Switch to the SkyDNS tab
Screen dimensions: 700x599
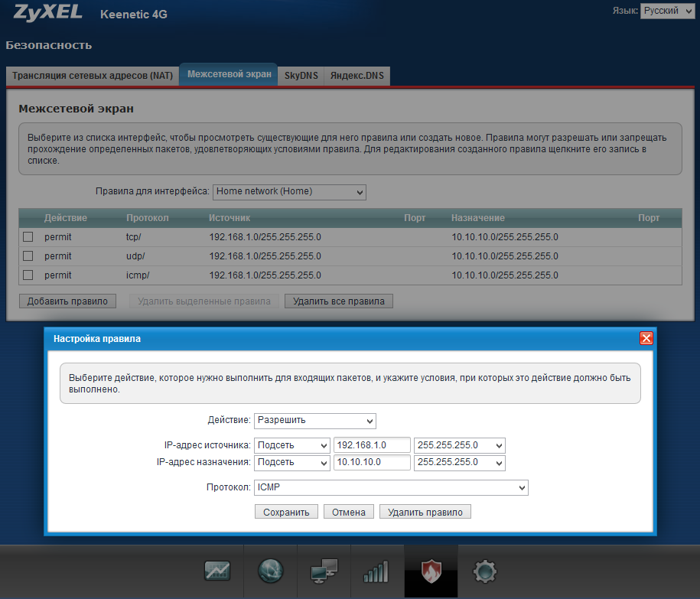pyautogui.click(x=301, y=76)
